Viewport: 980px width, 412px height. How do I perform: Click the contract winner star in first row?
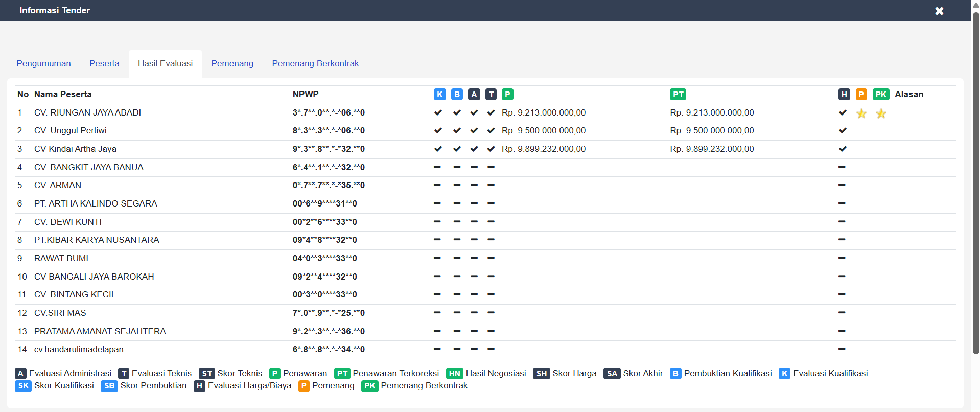[x=881, y=113]
